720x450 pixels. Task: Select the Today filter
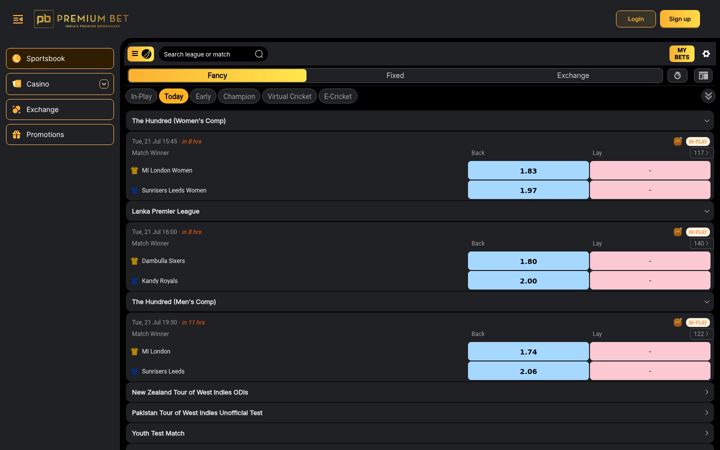(x=174, y=96)
